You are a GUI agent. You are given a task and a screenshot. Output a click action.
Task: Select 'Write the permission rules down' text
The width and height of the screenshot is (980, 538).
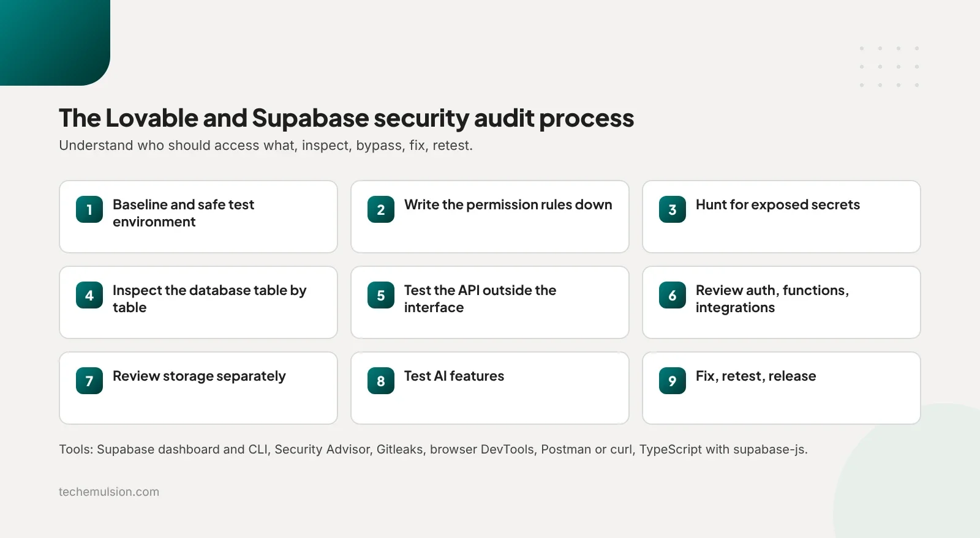coord(508,204)
